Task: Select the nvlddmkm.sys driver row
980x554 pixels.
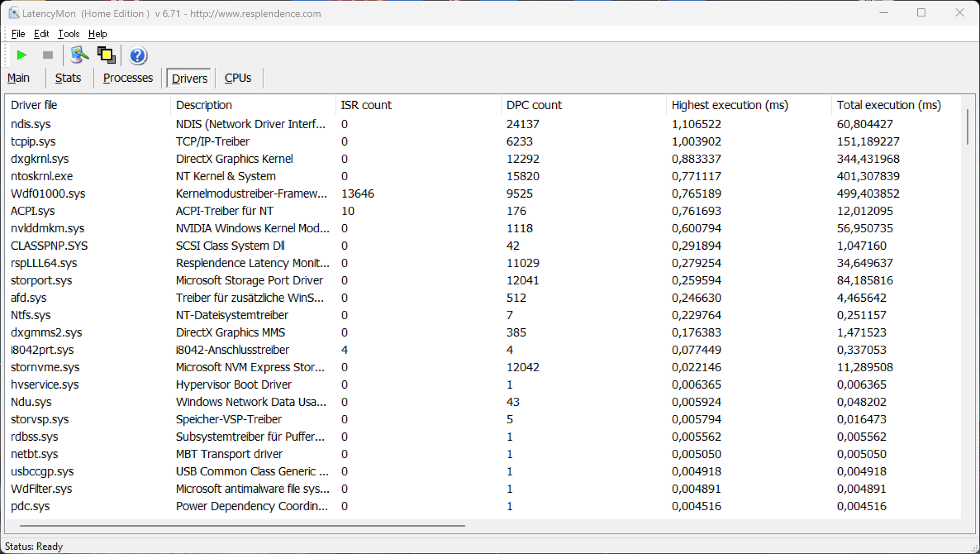Action: coord(47,228)
